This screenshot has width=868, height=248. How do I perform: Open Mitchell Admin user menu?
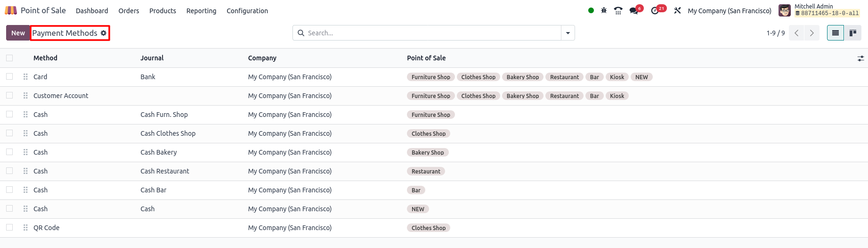[819, 10]
